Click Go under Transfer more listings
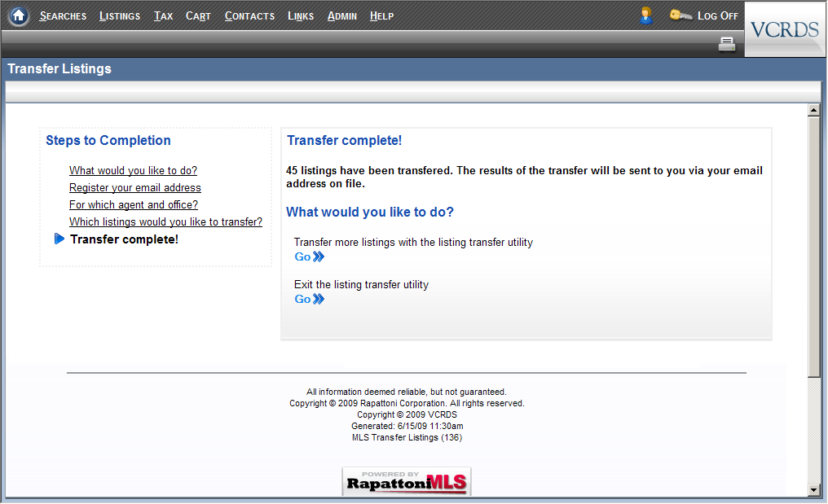Viewport: 828px width, 504px height. [x=310, y=256]
